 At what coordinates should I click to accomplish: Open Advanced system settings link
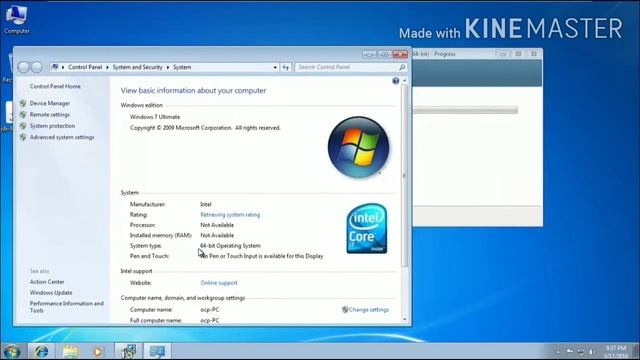(x=62, y=138)
